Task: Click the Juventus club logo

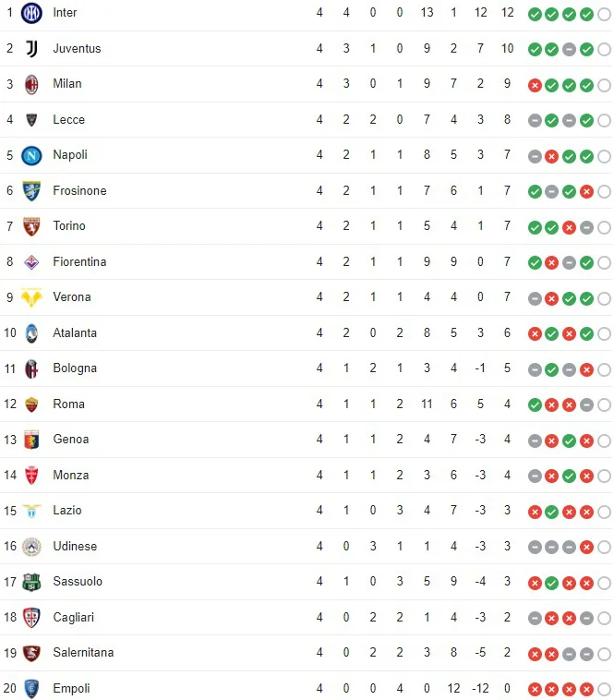Action: pos(31,49)
